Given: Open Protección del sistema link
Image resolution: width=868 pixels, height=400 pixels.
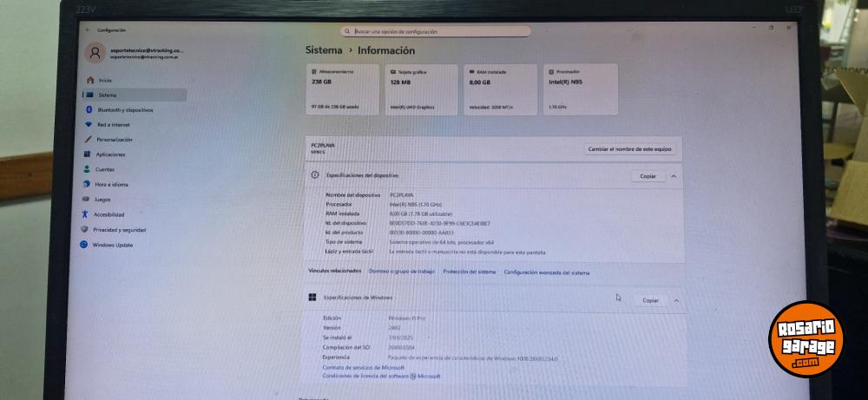Looking at the screenshot, I should [469, 272].
